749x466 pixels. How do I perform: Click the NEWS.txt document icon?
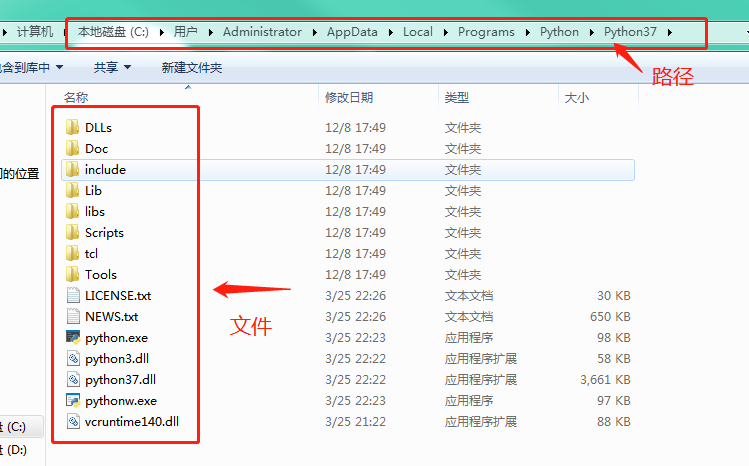(73, 317)
